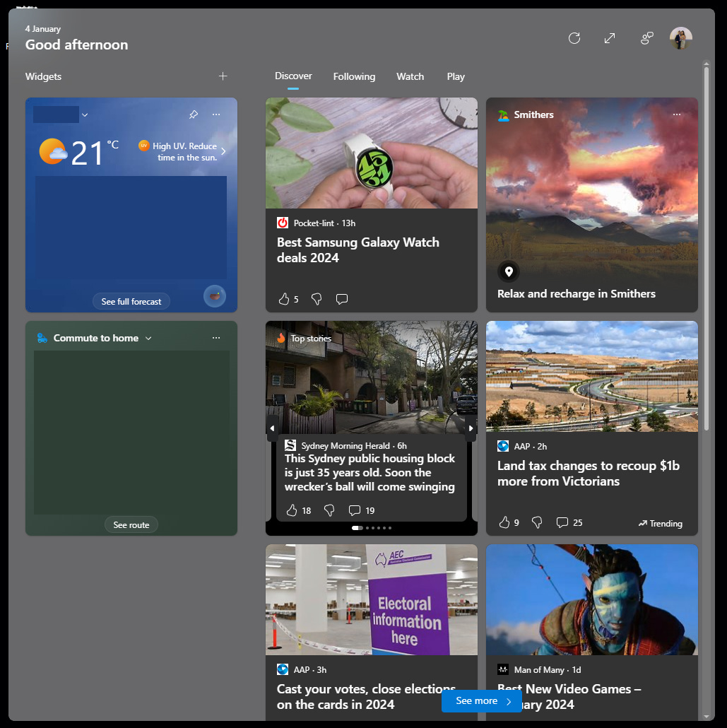Like the Sydney public housing story
Screen dimensions: 727x728
pyautogui.click(x=292, y=511)
